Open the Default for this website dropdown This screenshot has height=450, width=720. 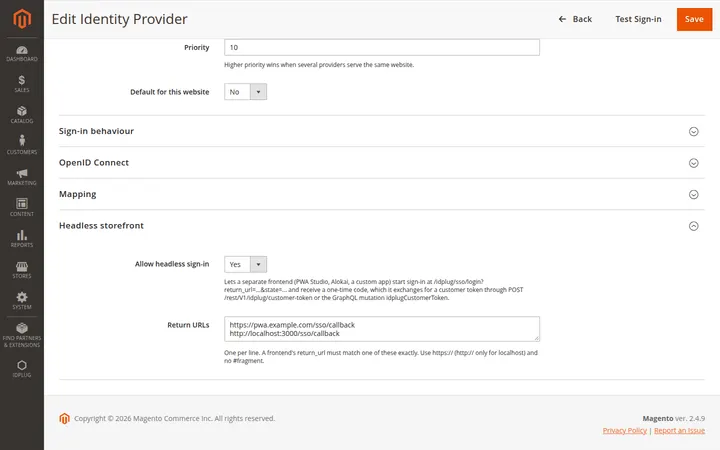pos(245,92)
